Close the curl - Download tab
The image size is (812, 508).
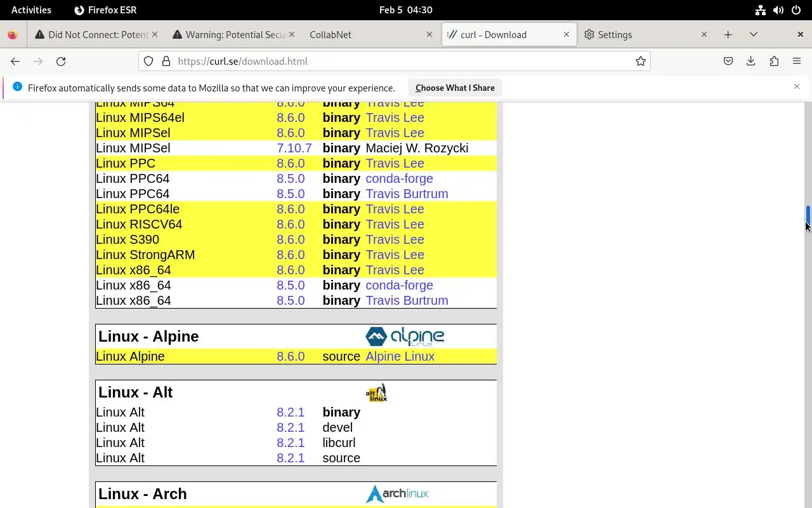point(566,35)
